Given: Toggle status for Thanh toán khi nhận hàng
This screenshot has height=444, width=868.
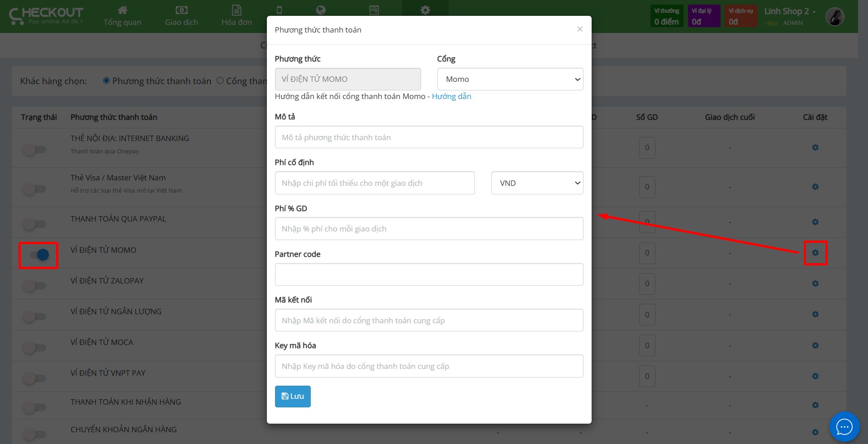Looking at the screenshot, I should (35, 407).
